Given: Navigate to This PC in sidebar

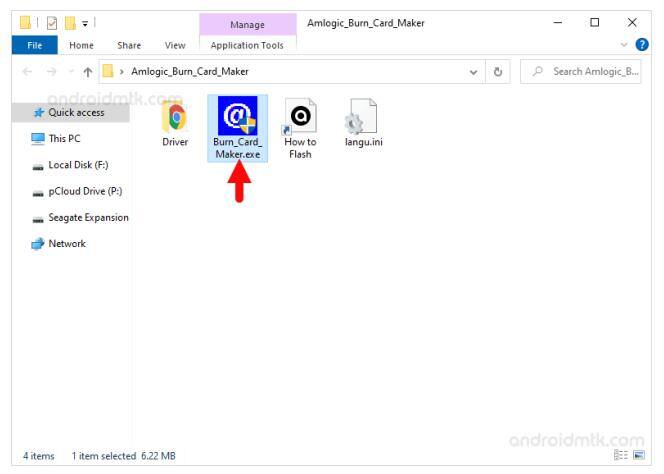Looking at the screenshot, I should 64,139.
